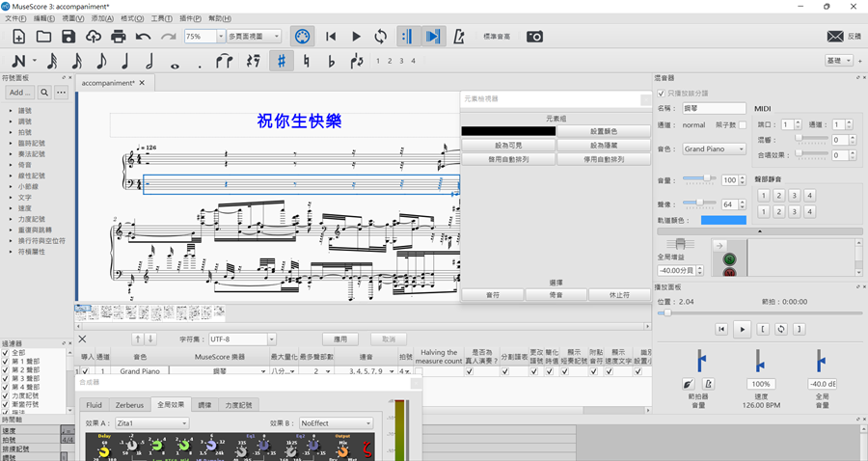Open feedback via the envelope icon

pyautogui.click(x=835, y=37)
